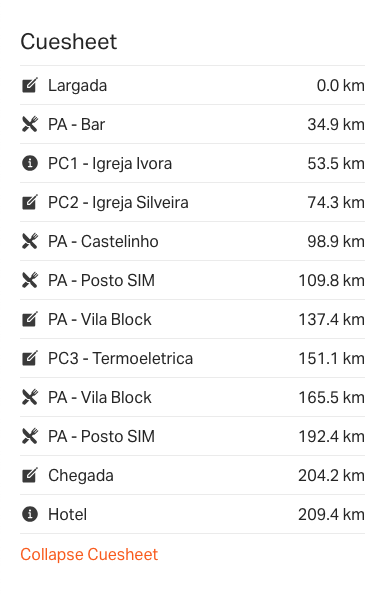
Task: Click the 137.4 km distance for Vila Block
Action: 331,319
